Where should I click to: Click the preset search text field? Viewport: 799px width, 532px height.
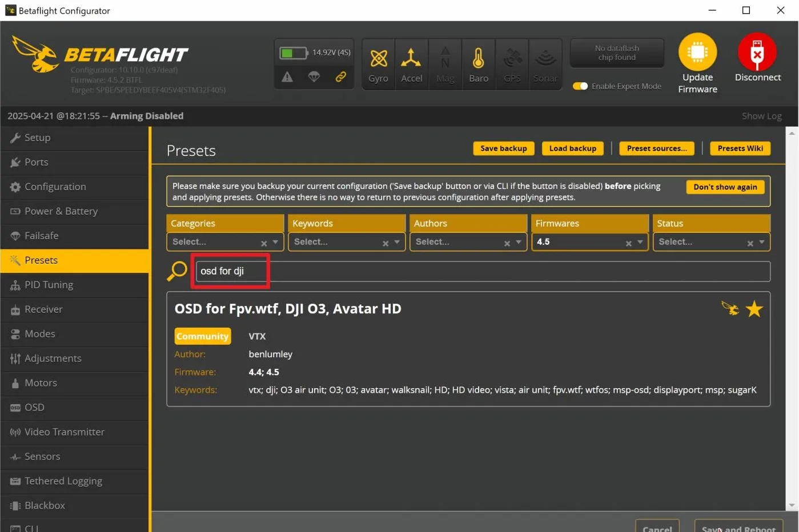tap(483, 271)
